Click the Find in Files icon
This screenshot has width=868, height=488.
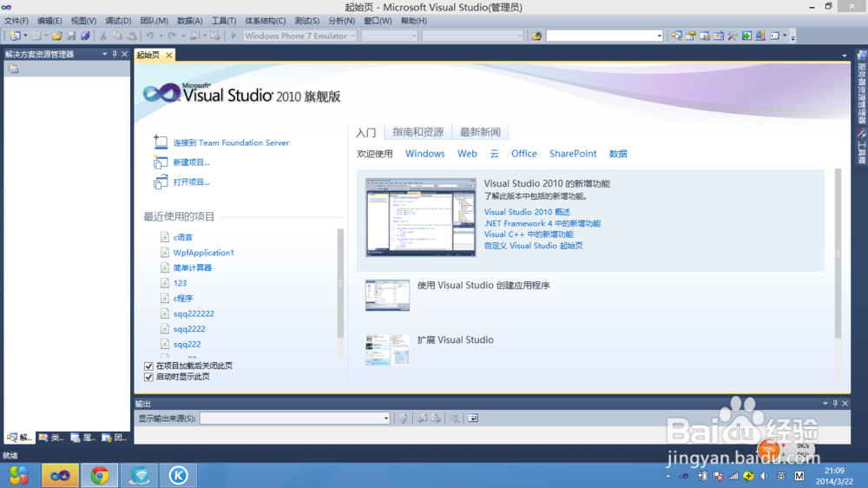[536, 36]
